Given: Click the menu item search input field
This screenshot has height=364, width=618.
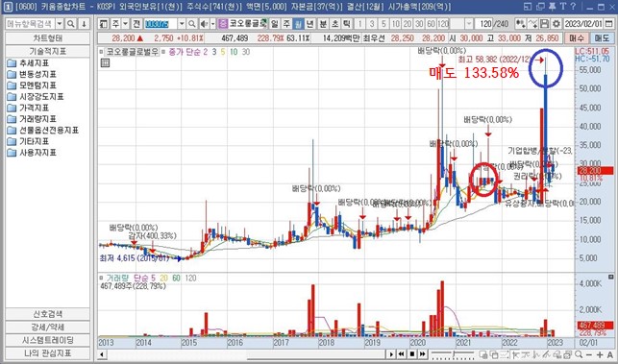Looking at the screenshot, I should pyautogui.click(x=31, y=24).
